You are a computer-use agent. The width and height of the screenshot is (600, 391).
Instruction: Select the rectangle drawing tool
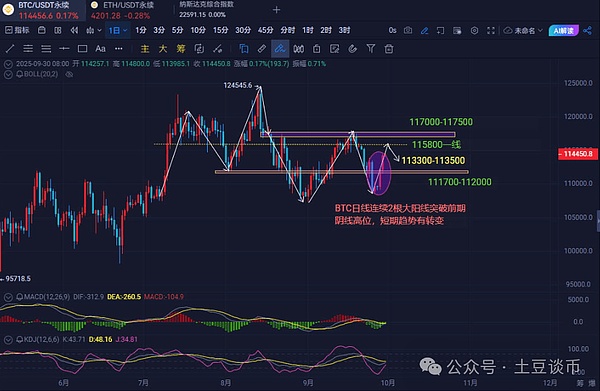coord(82,49)
